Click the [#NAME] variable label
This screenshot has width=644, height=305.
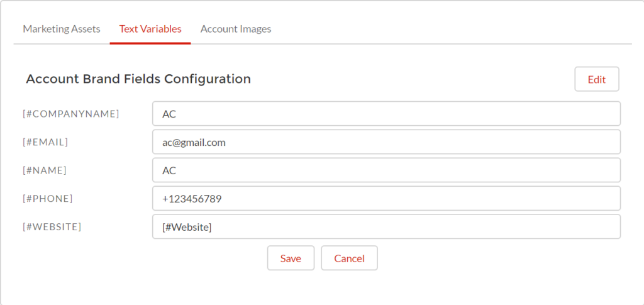tap(45, 170)
